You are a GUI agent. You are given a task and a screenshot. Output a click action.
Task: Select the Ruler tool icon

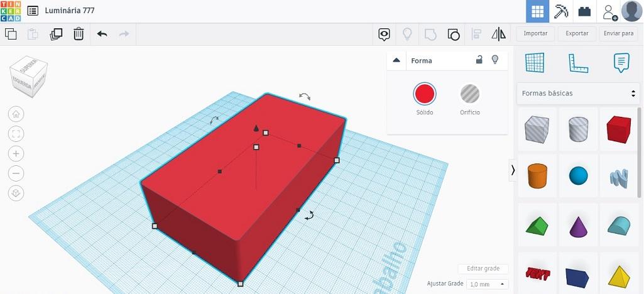(x=578, y=63)
